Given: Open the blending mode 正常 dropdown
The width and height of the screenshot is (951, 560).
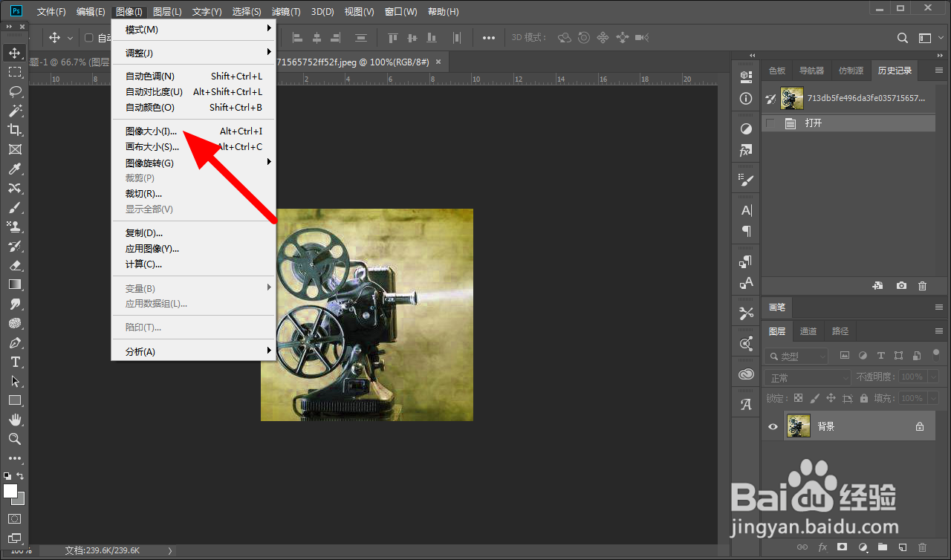Looking at the screenshot, I should (x=808, y=377).
